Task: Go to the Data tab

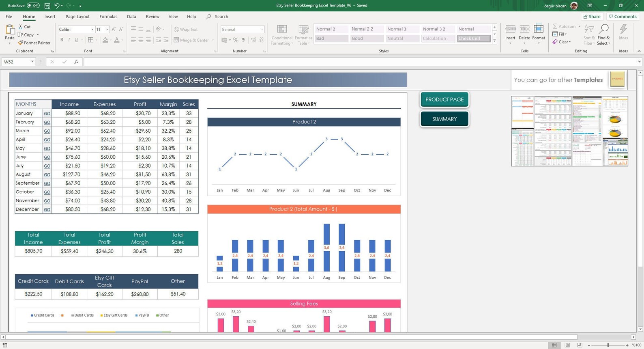Action: pos(131,17)
